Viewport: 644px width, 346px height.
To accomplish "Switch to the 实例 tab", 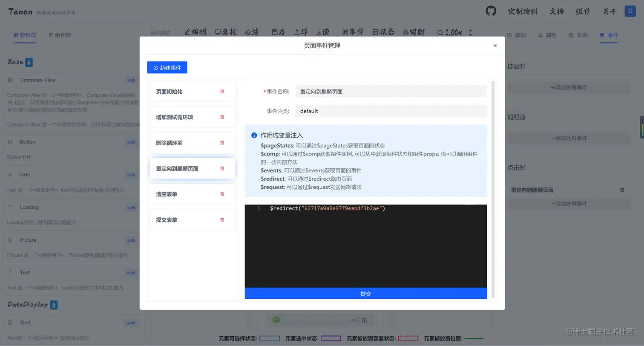I will pyautogui.click(x=578, y=35).
